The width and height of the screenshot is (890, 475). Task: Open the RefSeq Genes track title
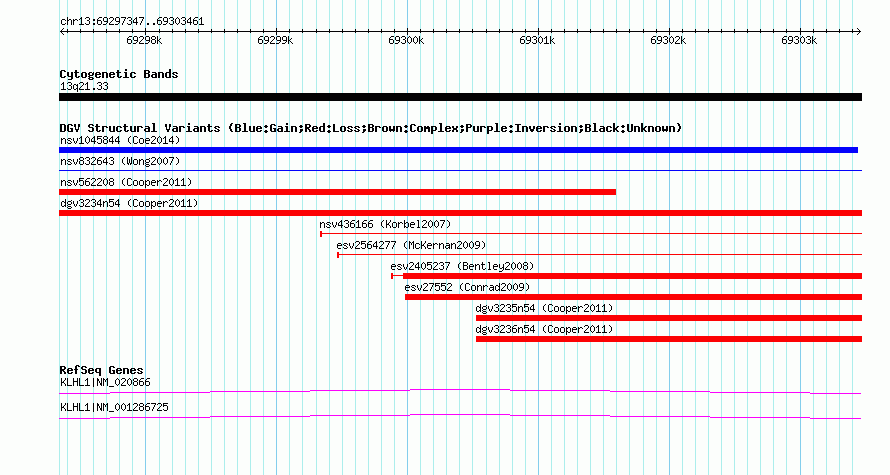tap(101, 370)
